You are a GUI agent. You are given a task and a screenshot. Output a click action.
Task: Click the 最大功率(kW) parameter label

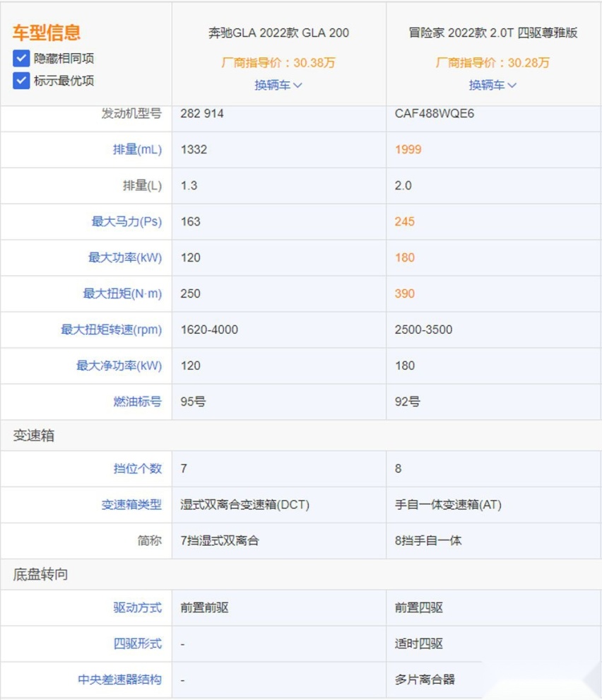pyautogui.click(x=125, y=257)
